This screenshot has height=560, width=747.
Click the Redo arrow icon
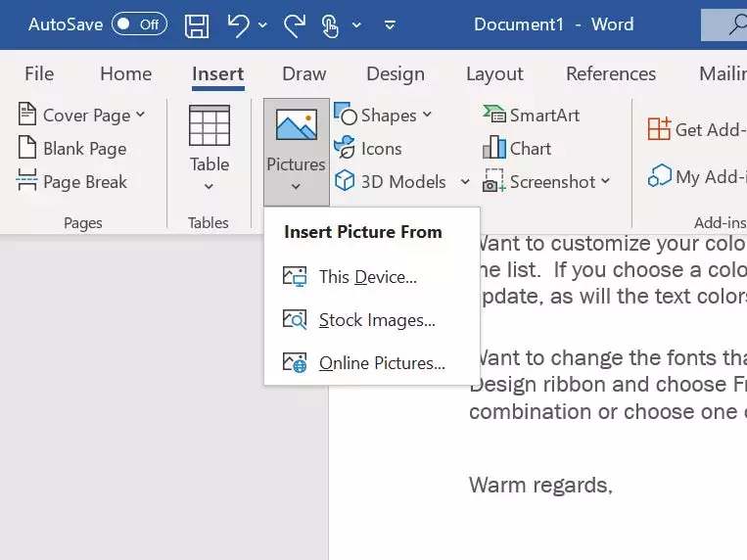coord(295,24)
